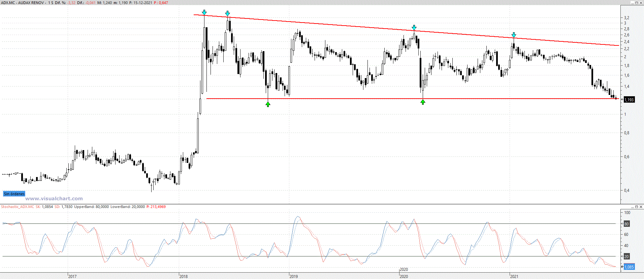Click the 'LowerBand: 20,0000' parameter text

pos(128,207)
